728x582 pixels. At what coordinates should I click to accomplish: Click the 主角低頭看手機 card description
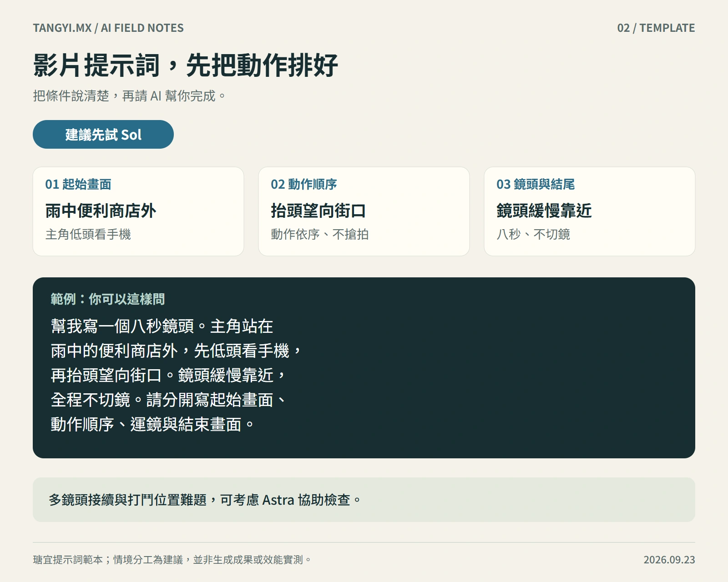(x=88, y=234)
